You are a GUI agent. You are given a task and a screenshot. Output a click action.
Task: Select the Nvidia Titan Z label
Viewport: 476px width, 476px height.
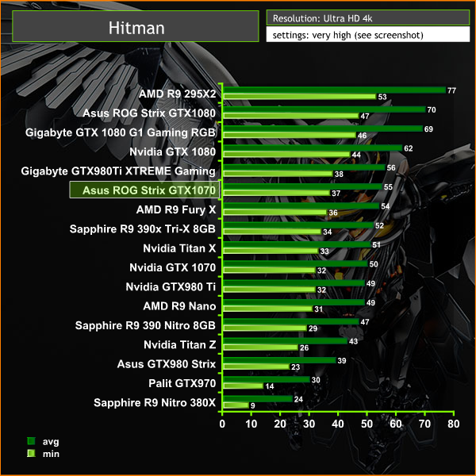180,344
